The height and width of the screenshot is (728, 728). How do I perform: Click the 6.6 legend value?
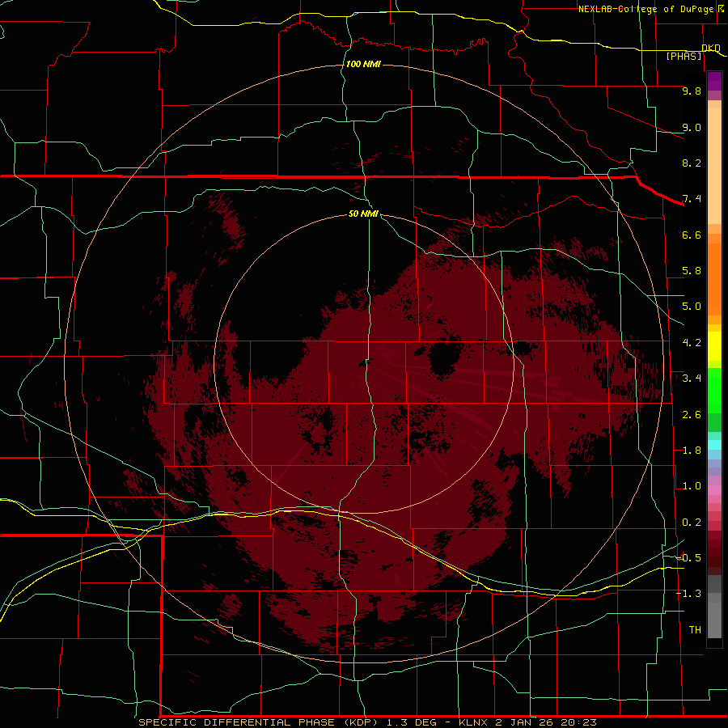click(x=692, y=235)
